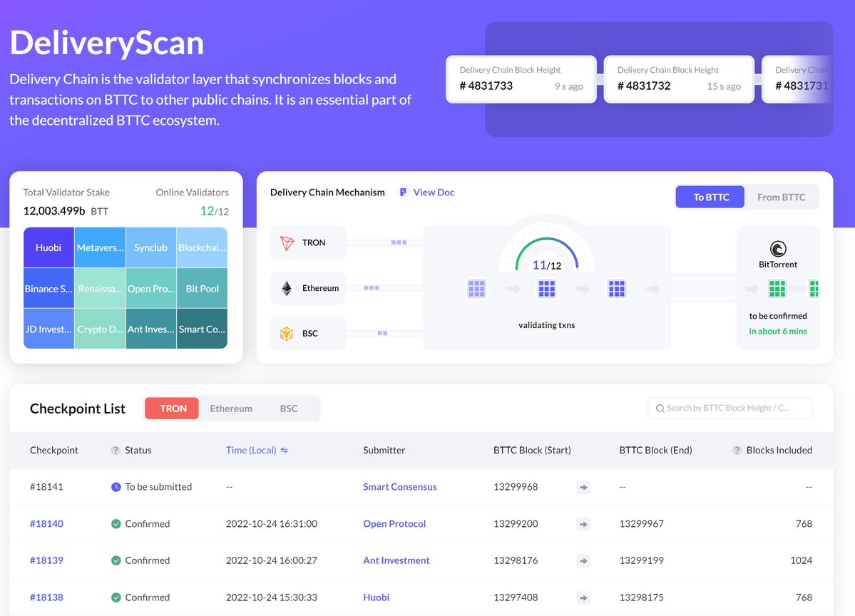Click the Synclub validator tile
Viewport: 855px width, 616px height.
pyautogui.click(x=151, y=247)
